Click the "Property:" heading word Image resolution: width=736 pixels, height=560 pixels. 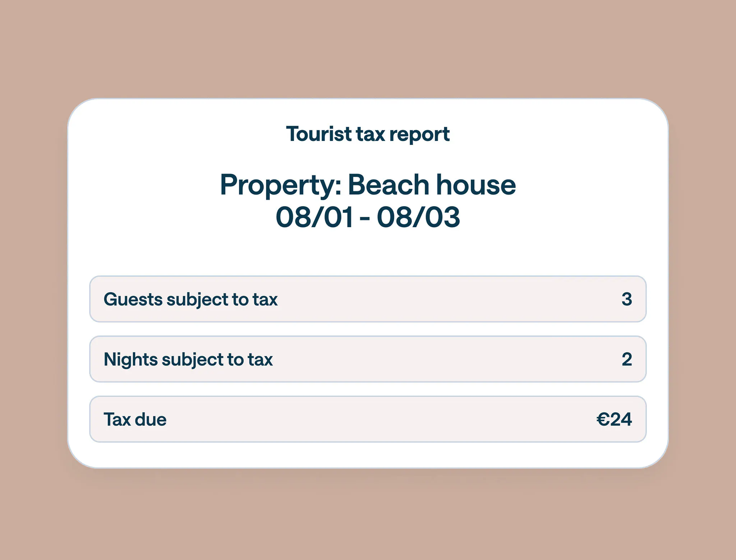[x=280, y=185]
